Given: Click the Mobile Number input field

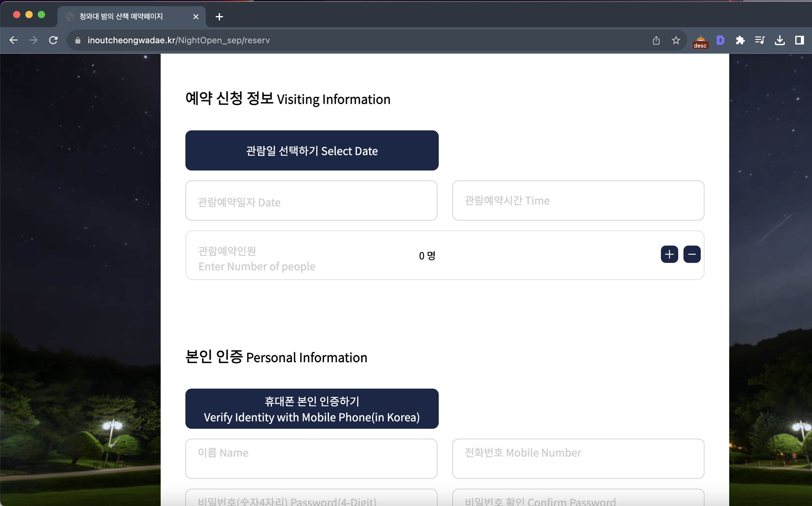Looking at the screenshot, I should point(578,458).
